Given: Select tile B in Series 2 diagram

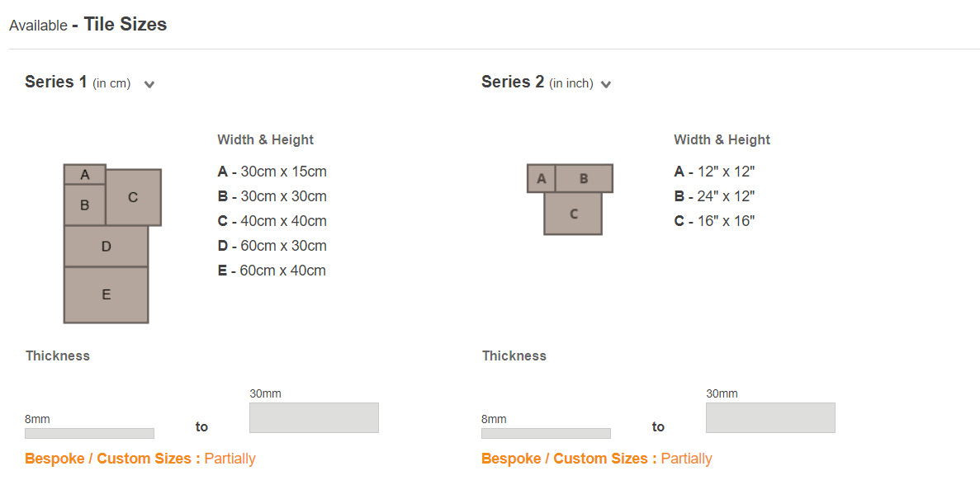Looking at the screenshot, I should point(584,179).
